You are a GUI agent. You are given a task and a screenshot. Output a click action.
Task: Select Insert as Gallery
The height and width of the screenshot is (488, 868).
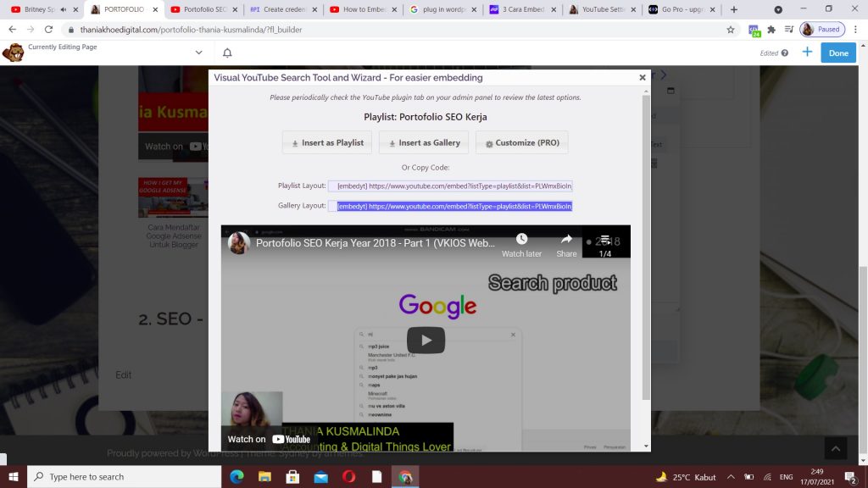[424, 142]
